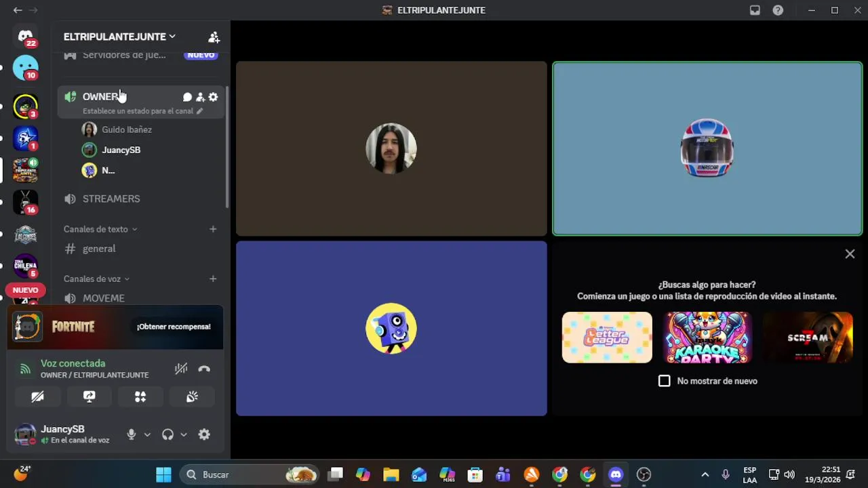Click the Windows Start button
This screenshot has width=868, height=488.
coord(163,474)
